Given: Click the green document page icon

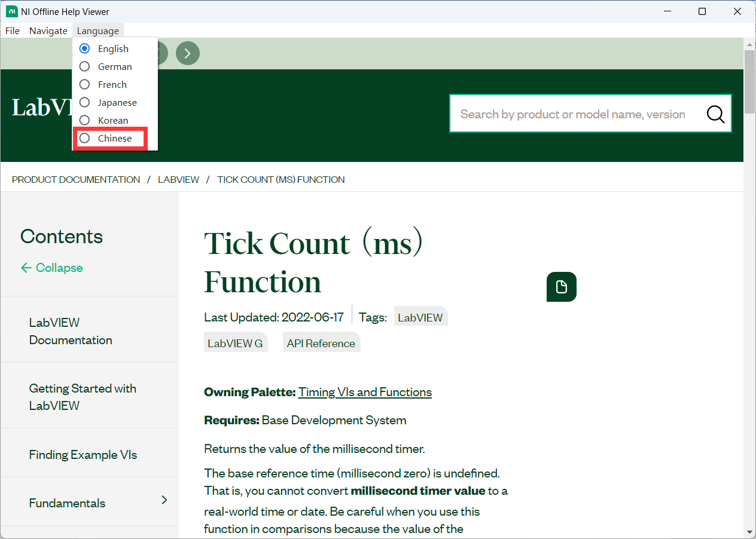Looking at the screenshot, I should click(x=562, y=287).
